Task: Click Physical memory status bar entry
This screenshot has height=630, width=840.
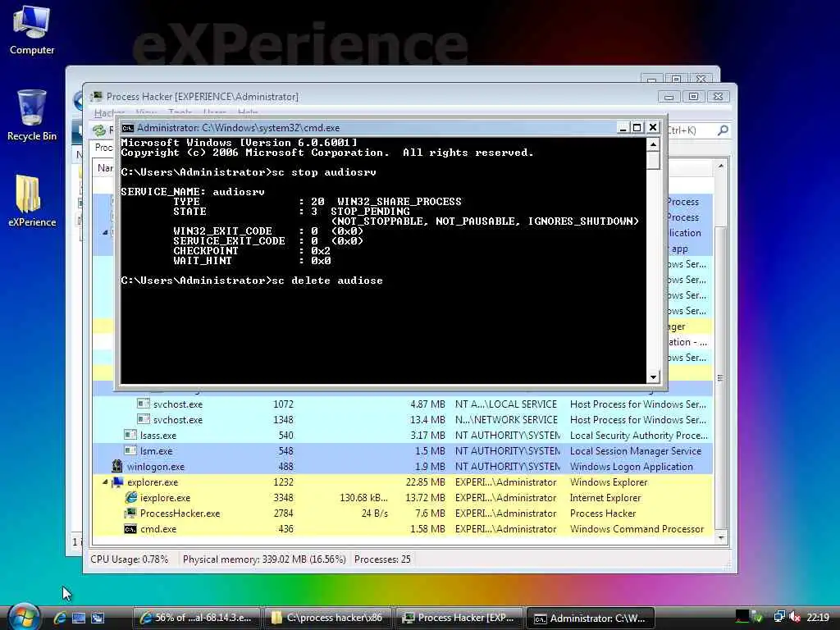Action: pyautogui.click(x=264, y=559)
